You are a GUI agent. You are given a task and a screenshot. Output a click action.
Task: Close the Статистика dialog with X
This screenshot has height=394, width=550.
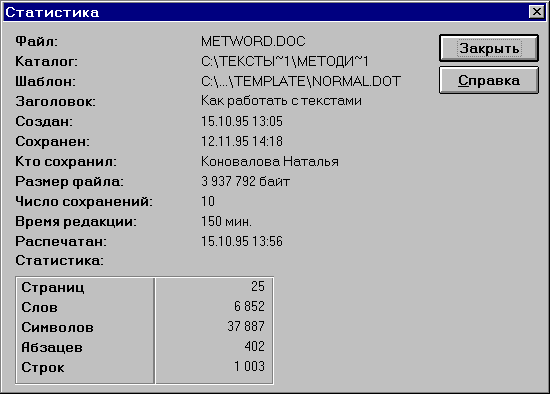point(537,12)
